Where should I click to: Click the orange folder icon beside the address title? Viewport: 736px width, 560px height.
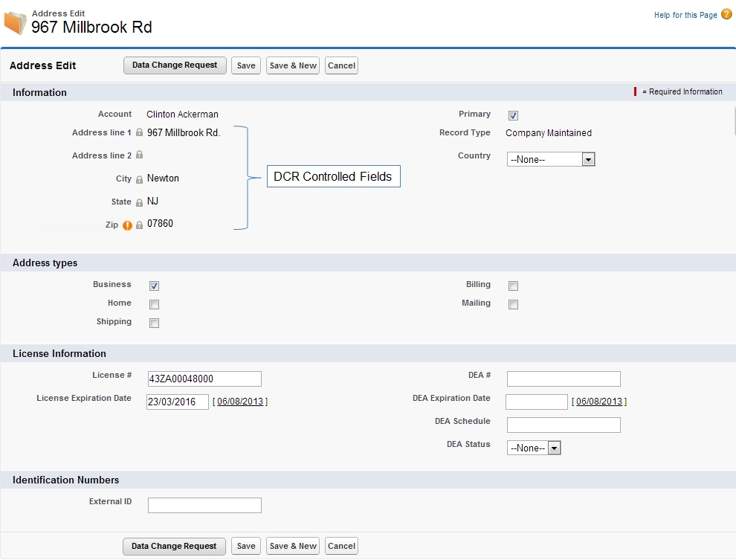tap(15, 23)
